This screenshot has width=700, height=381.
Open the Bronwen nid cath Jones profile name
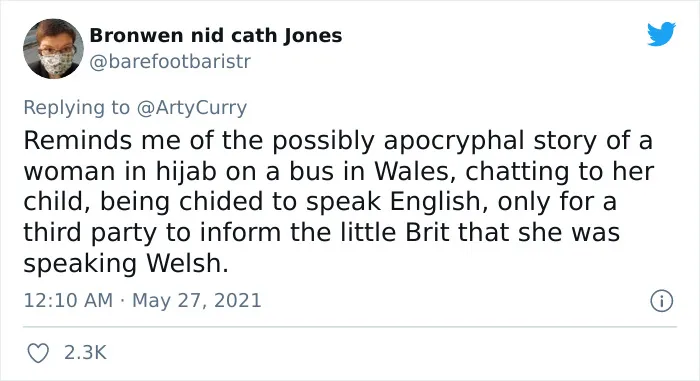216,36
